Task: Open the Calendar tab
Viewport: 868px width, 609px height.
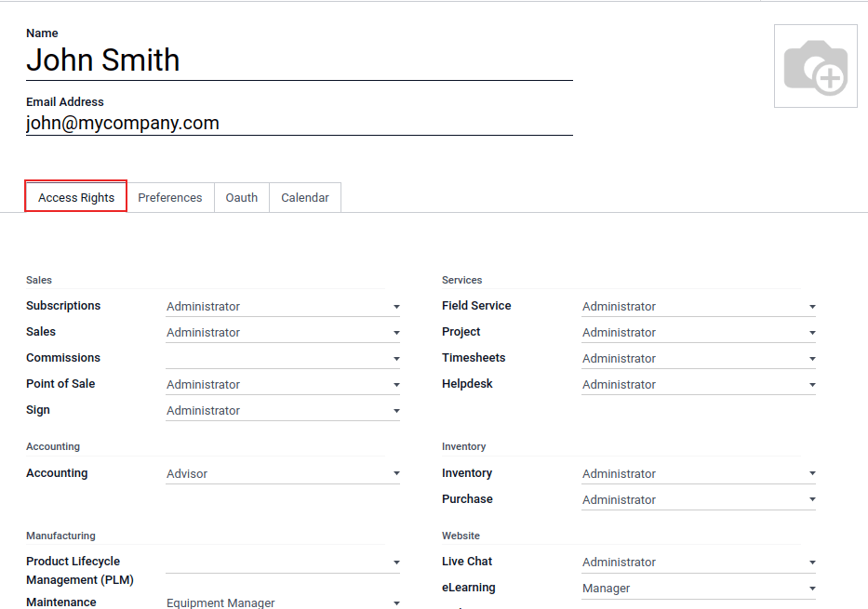Action: pyautogui.click(x=305, y=198)
